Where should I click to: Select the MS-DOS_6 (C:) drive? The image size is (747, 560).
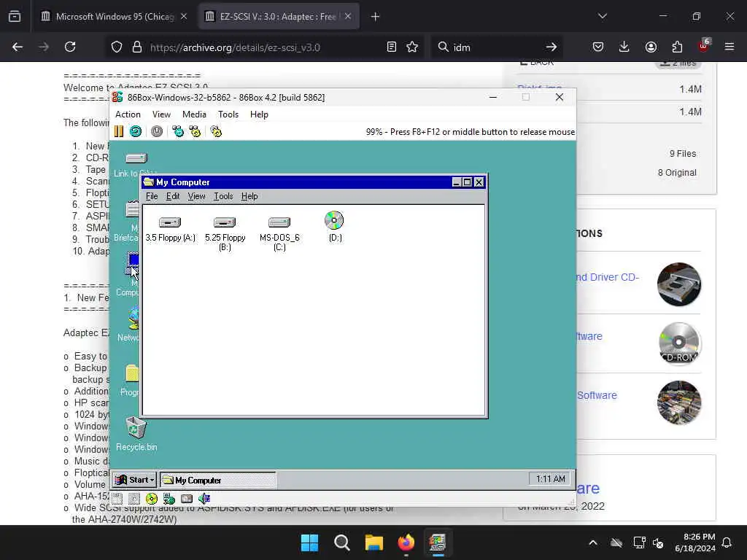279,233
